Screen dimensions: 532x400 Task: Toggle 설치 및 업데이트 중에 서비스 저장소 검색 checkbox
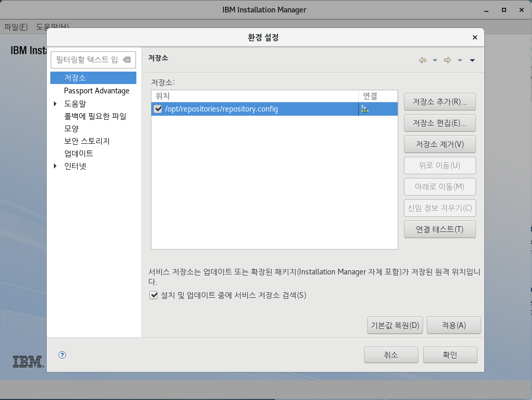point(153,295)
